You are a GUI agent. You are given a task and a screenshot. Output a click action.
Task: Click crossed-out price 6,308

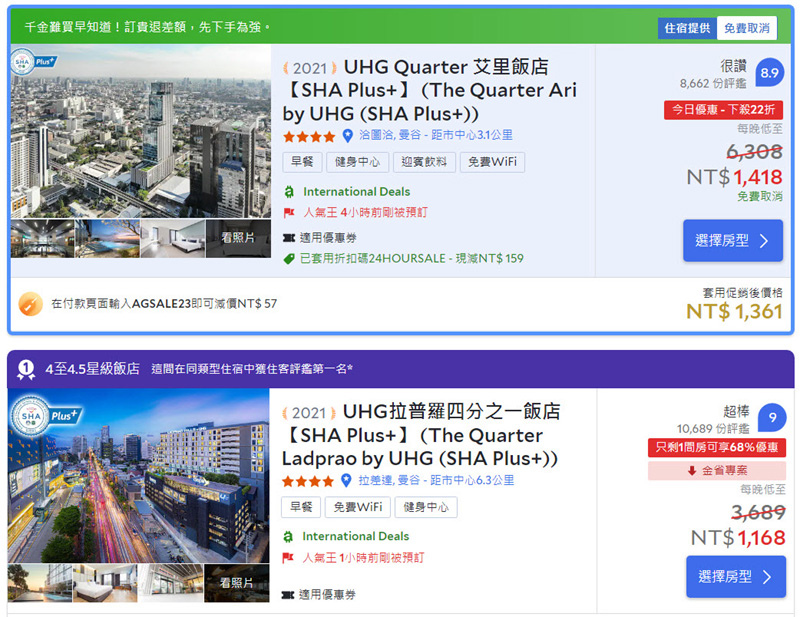(x=754, y=152)
